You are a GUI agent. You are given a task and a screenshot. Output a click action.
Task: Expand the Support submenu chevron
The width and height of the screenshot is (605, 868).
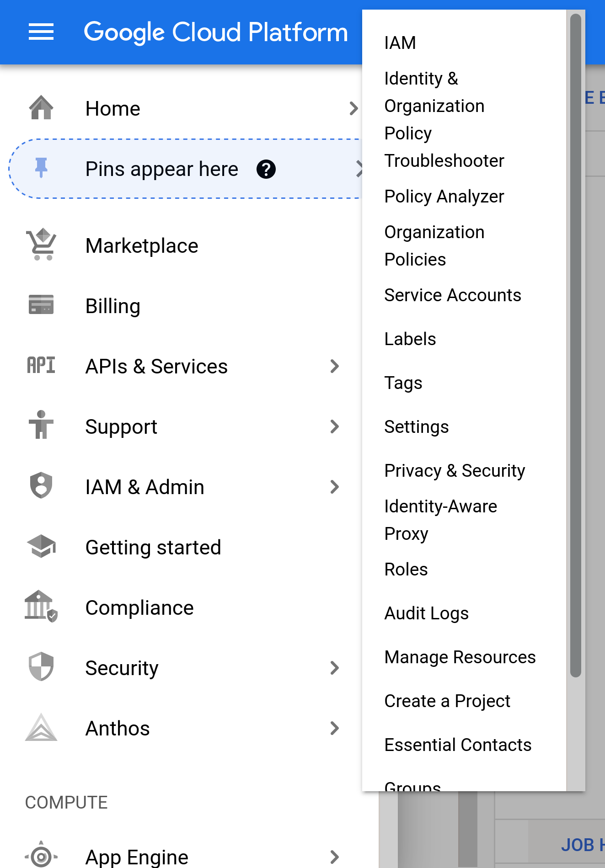point(335,426)
